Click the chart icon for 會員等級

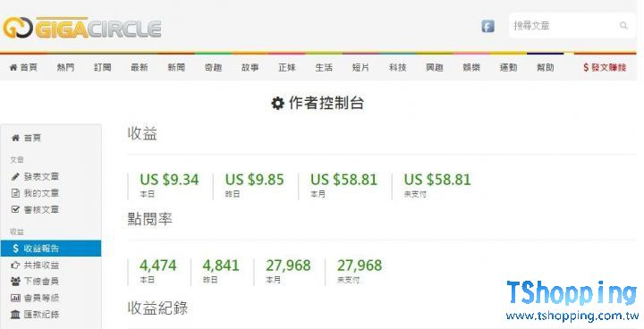coord(15,298)
